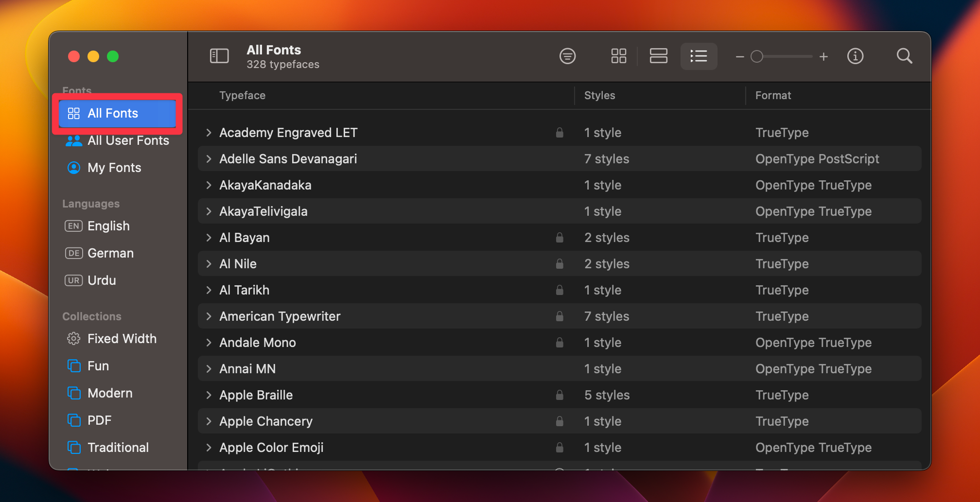Expand the Apple Braille font entry
980x502 pixels.
(209, 395)
